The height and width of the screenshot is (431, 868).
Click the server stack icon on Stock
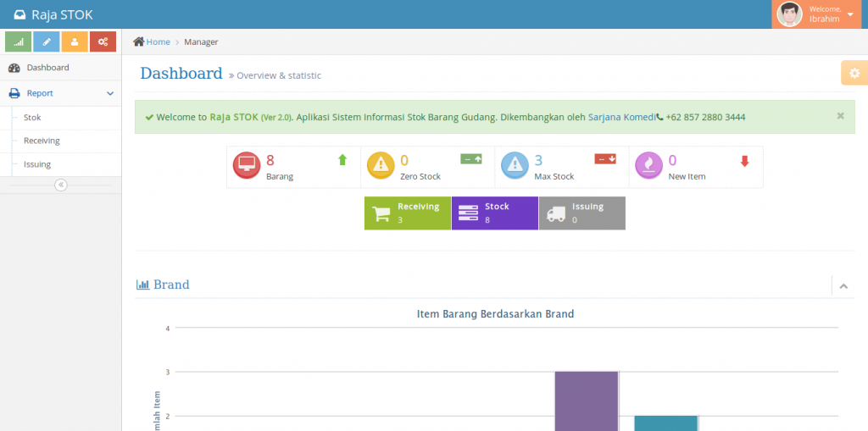pos(468,213)
